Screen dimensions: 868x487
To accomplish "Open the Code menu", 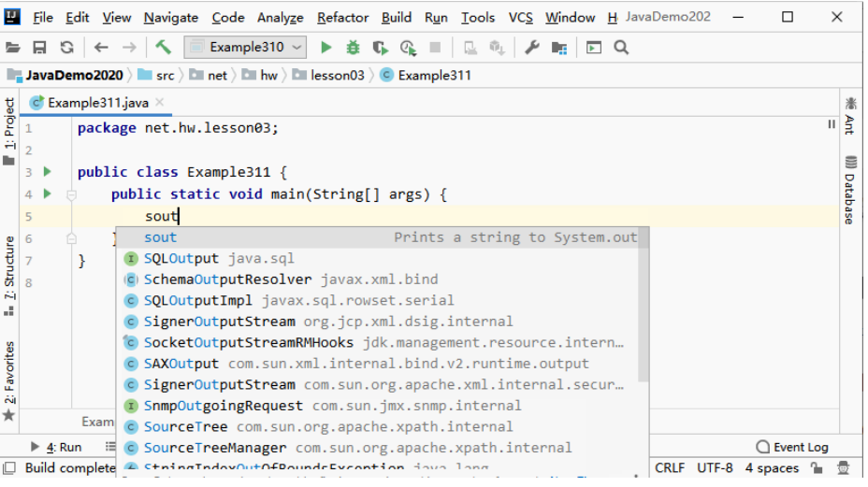I will (228, 18).
